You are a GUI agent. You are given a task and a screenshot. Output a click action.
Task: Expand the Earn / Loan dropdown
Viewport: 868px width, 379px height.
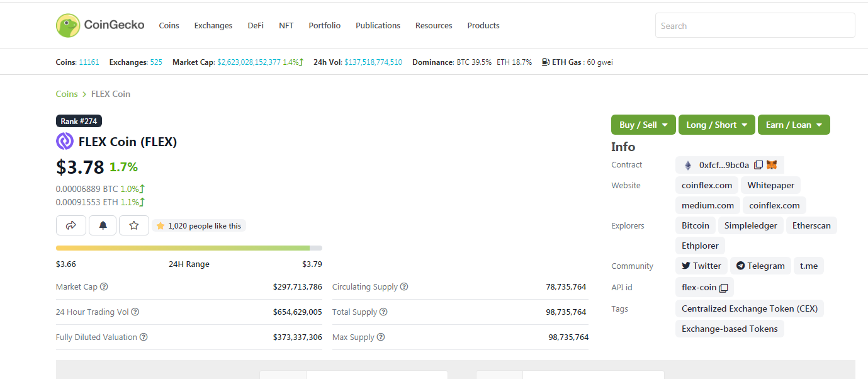click(794, 125)
